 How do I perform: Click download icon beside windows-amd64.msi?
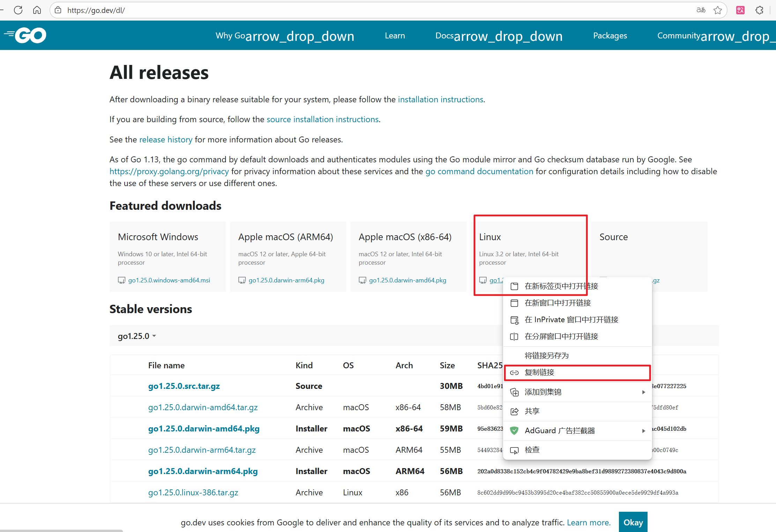(121, 280)
